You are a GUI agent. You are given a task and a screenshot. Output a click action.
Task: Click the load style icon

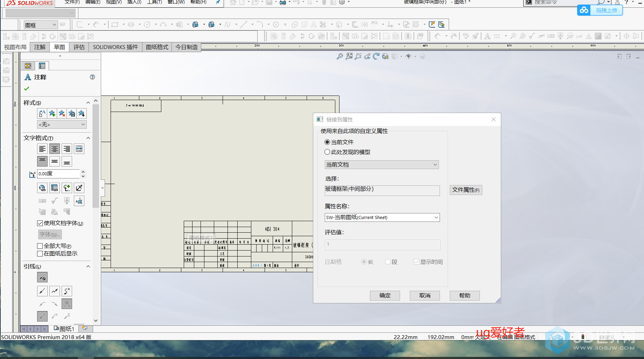point(82,113)
